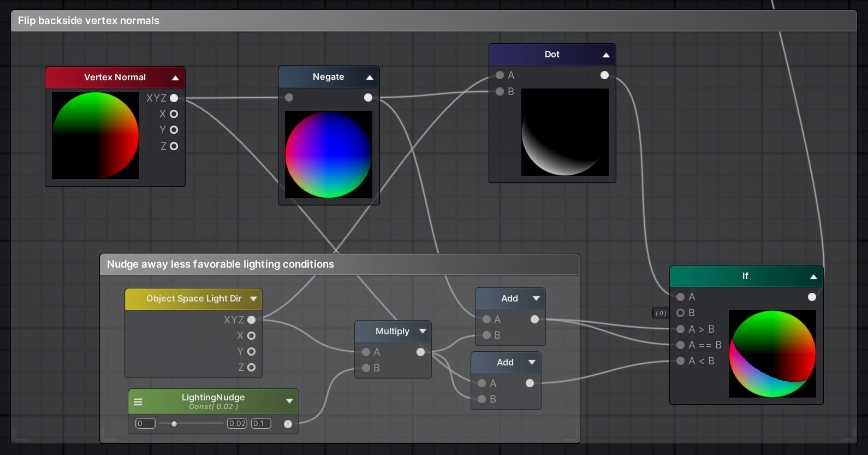Click the Negate node output port
This screenshot has width=868, height=455.
coord(368,98)
